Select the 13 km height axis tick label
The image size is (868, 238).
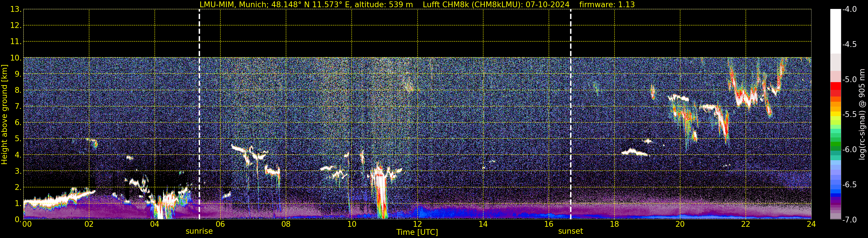[x=16, y=10]
